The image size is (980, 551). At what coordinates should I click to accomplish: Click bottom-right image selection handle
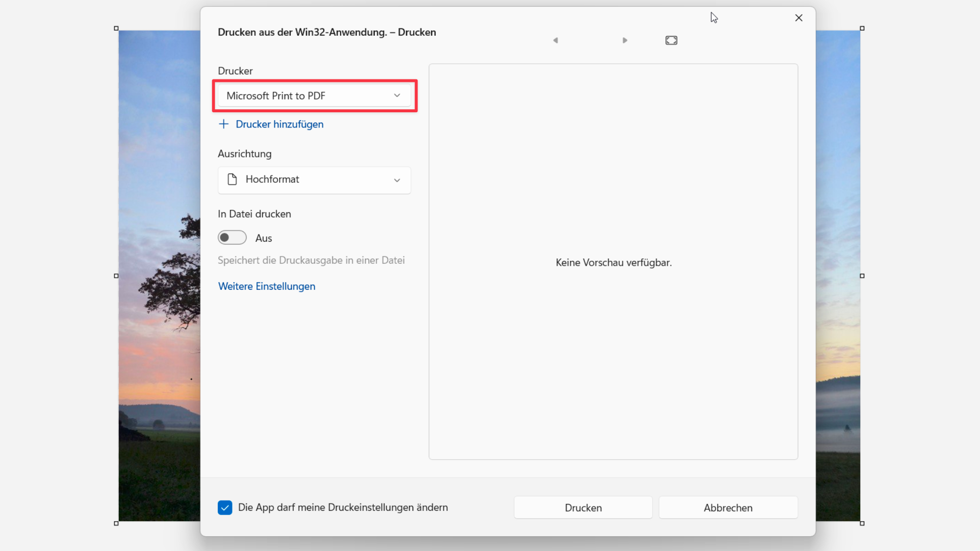[x=862, y=524]
